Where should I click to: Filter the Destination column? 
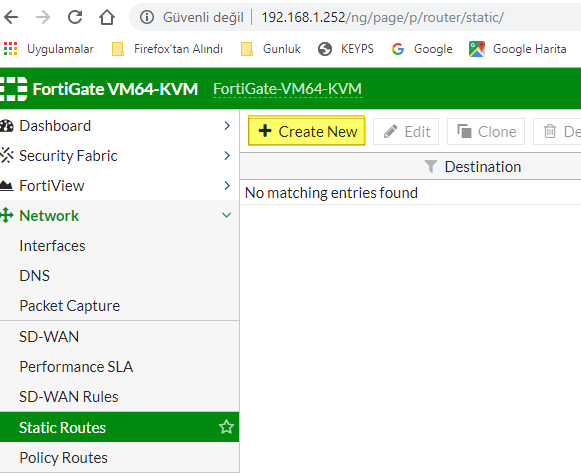pyautogui.click(x=431, y=167)
